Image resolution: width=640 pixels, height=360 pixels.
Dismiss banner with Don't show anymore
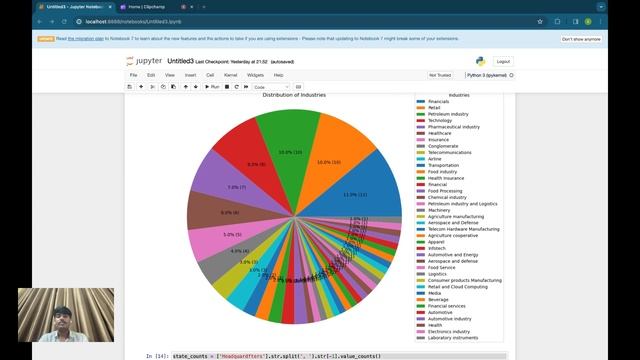(x=581, y=39)
